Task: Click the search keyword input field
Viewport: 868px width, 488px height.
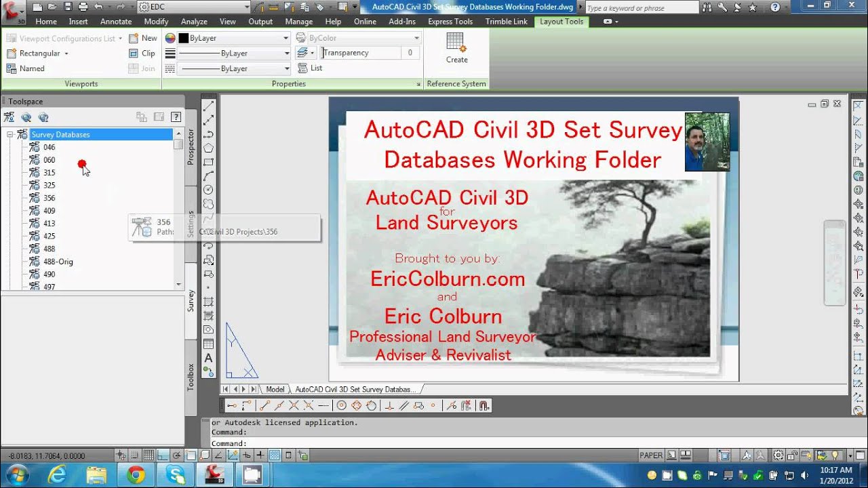Action: click(x=641, y=8)
